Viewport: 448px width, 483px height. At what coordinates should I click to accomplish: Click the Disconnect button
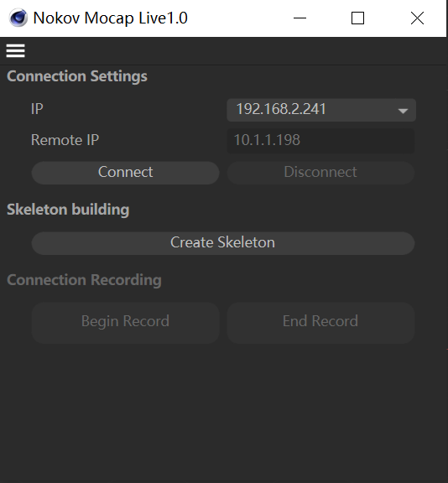[320, 173]
